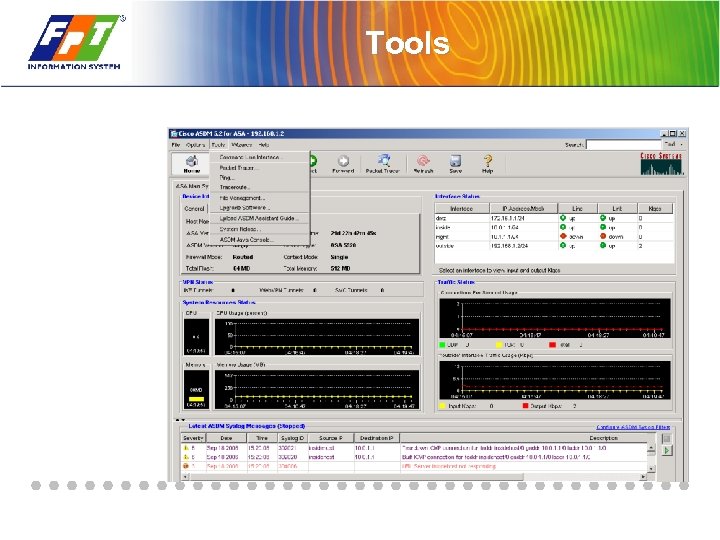The image size is (720, 540).
Task: Click the red link status icon for the down interface
Action: tap(602, 236)
